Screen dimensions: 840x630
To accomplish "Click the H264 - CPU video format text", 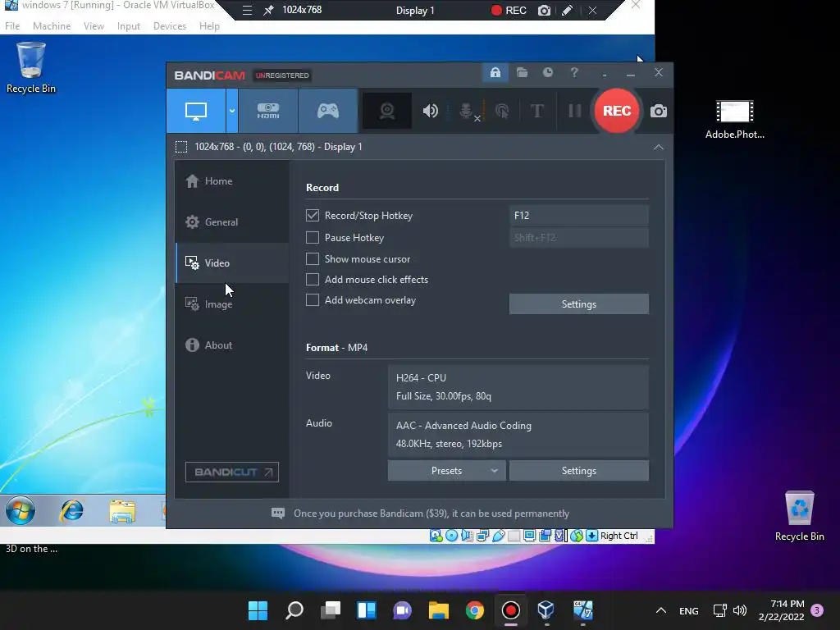I will [421, 377].
